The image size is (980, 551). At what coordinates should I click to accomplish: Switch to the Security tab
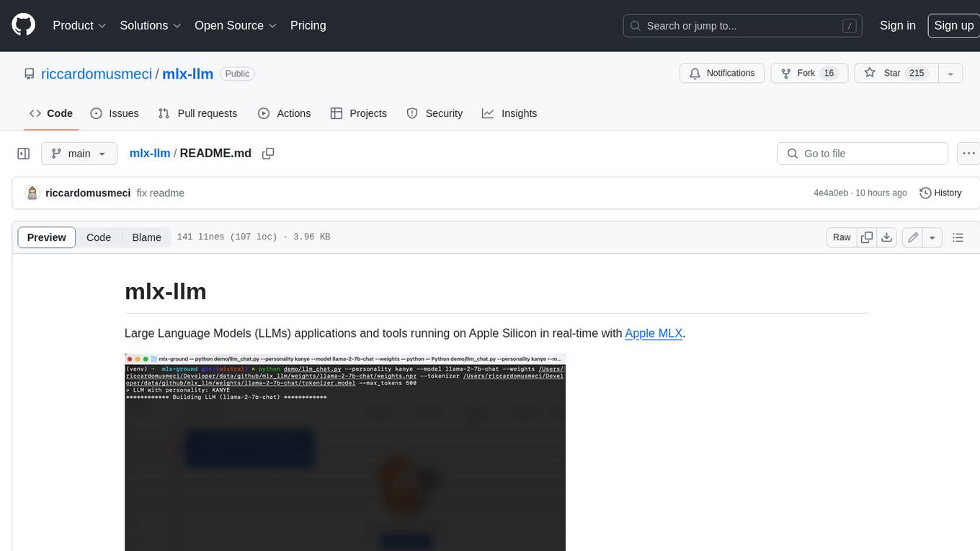(x=435, y=113)
